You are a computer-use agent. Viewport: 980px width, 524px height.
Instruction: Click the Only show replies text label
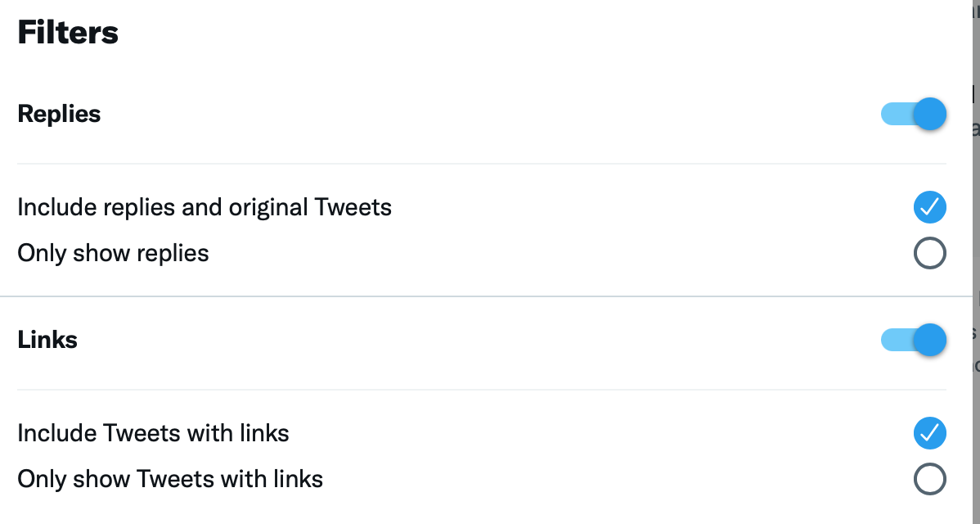(113, 253)
